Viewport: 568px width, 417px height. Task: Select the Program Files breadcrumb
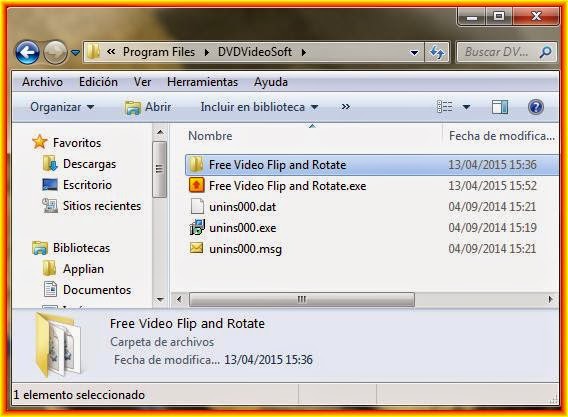159,52
